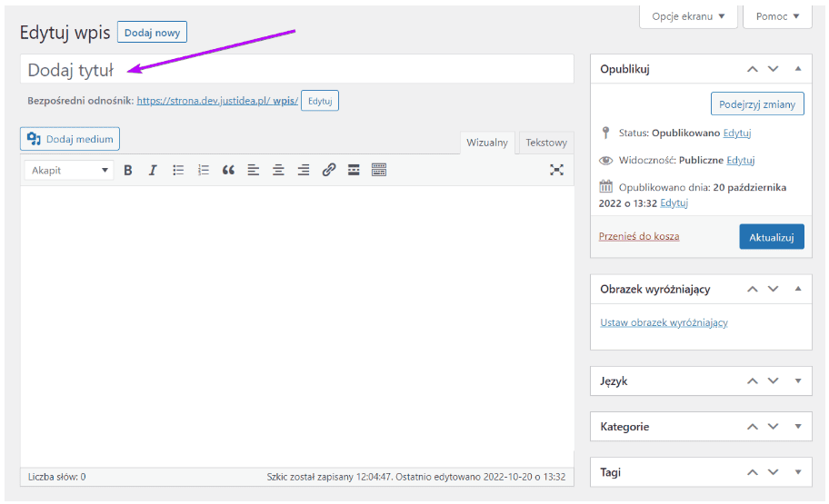Click the Podejrzyj zmiany button

(757, 104)
